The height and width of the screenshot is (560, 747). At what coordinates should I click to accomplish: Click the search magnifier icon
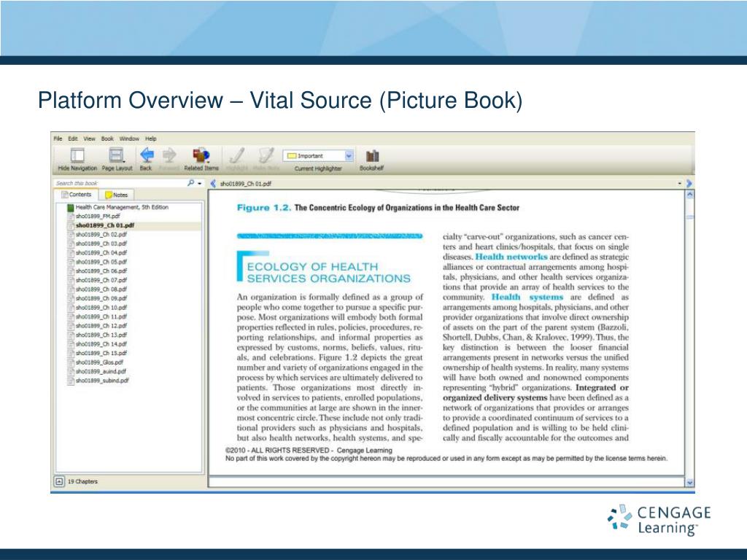pyautogui.click(x=191, y=183)
